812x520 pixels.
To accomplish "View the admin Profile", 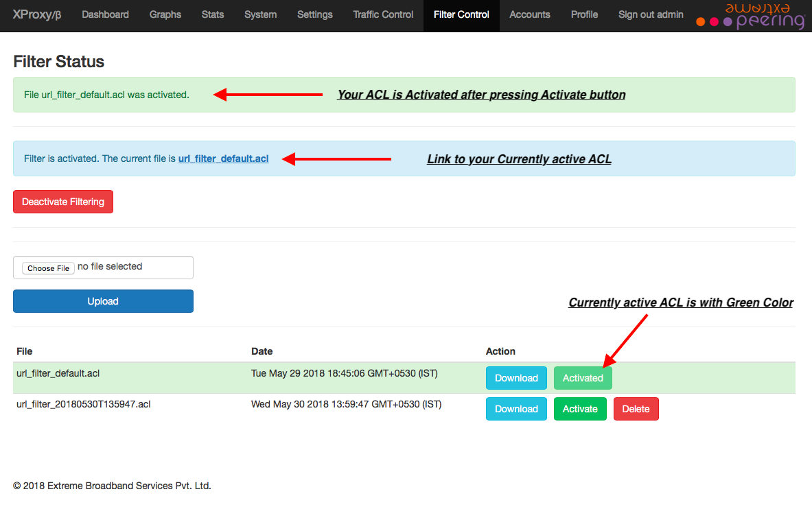I will click(584, 14).
